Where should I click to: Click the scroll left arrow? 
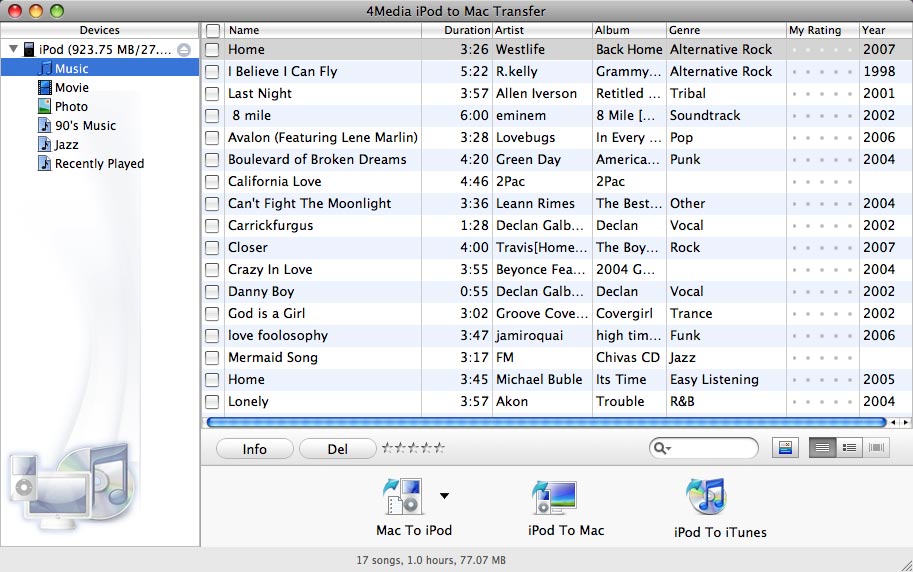click(x=893, y=422)
